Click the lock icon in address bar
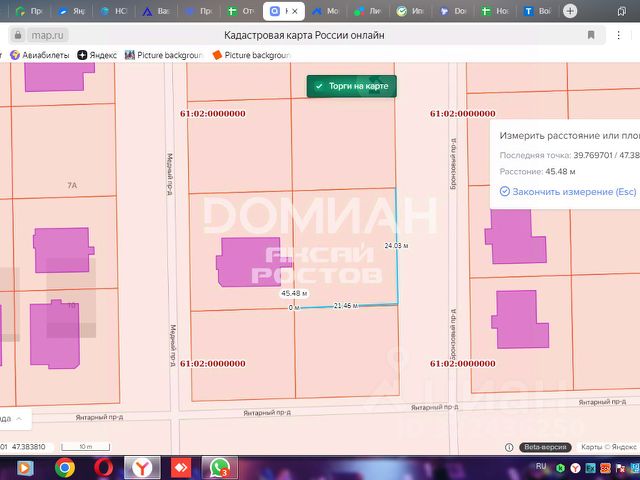 coord(18,36)
